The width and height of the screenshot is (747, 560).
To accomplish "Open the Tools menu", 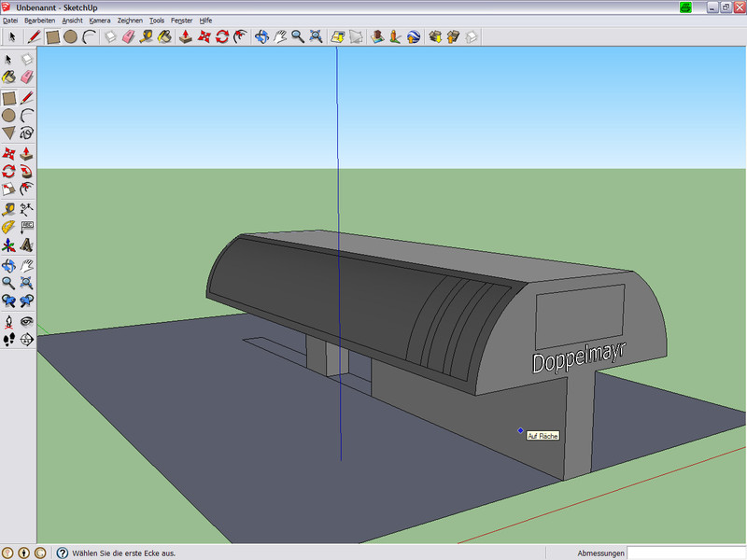I will [x=157, y=21].
